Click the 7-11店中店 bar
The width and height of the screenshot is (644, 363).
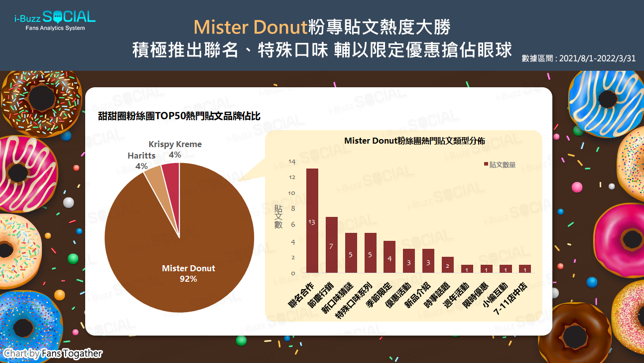[x=524, y=269]
